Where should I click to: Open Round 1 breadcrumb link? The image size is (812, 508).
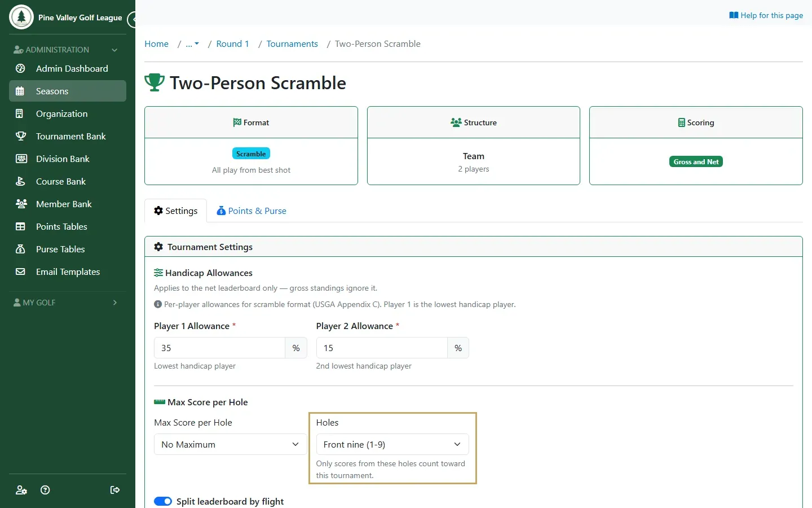[x=232, y=43]
